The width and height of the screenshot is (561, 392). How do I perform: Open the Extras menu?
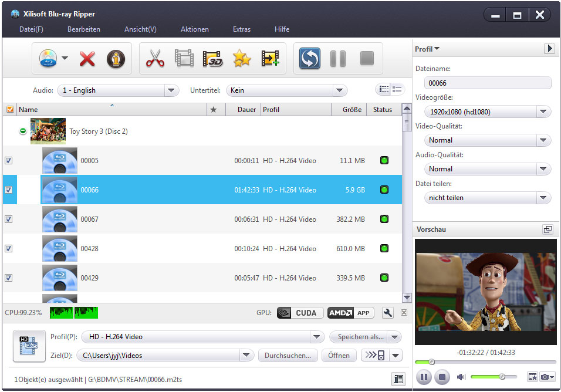[242, 29]
